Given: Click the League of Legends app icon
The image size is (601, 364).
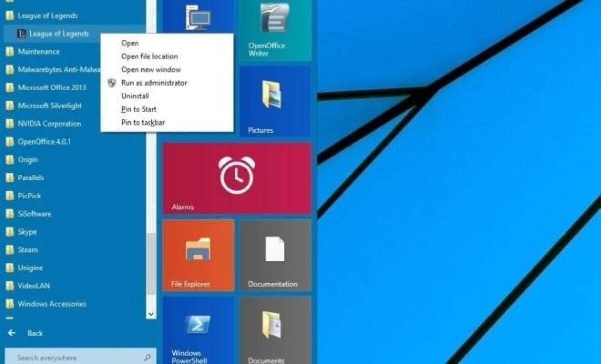Looking at the screenshot, I should pyautogui.click(x=21, y=34).
